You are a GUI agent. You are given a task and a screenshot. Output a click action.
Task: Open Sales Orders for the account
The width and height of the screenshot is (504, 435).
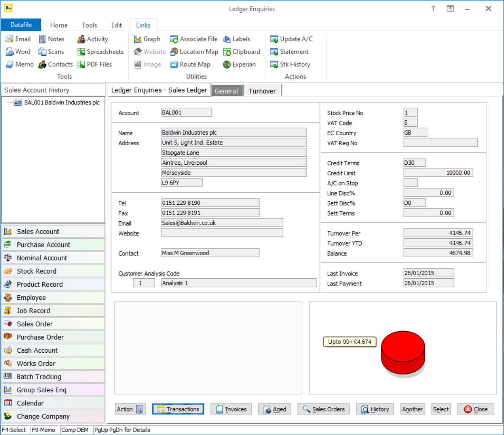(324, 409)
